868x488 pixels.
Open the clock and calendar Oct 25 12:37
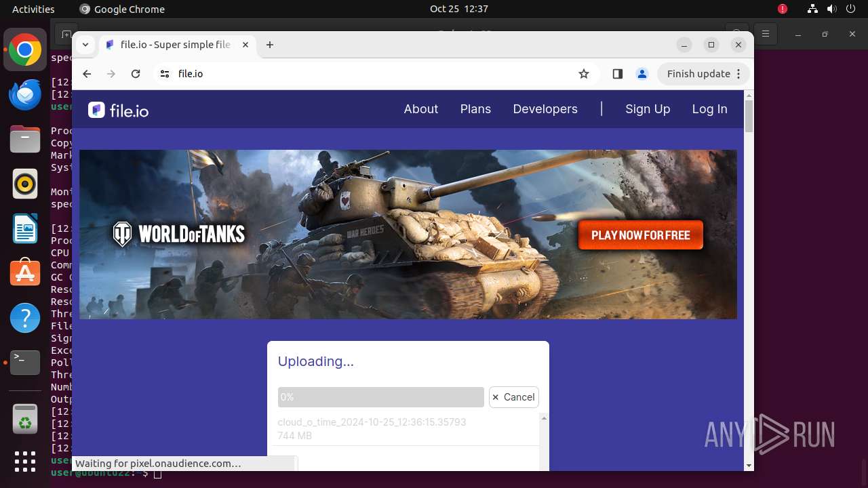(x=459, y=9)
